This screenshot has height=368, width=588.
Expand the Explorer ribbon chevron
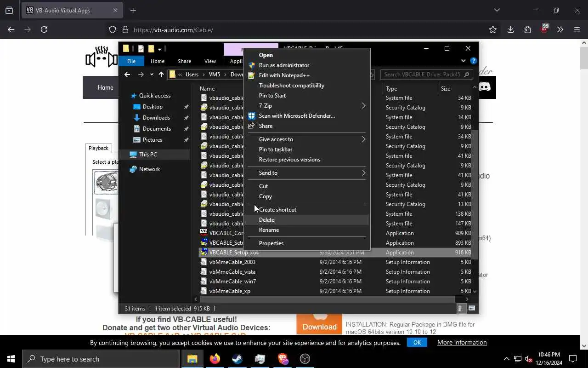[464, 61]
